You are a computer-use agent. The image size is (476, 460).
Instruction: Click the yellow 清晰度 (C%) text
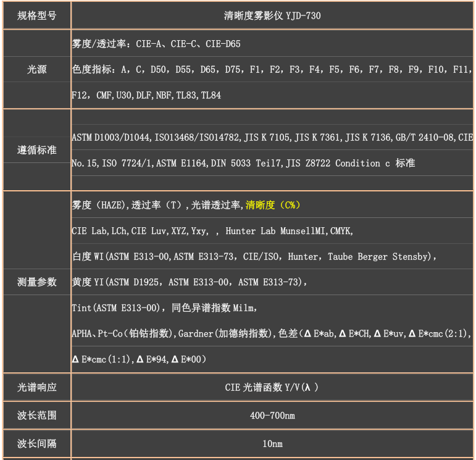click(x=273, y=205)
